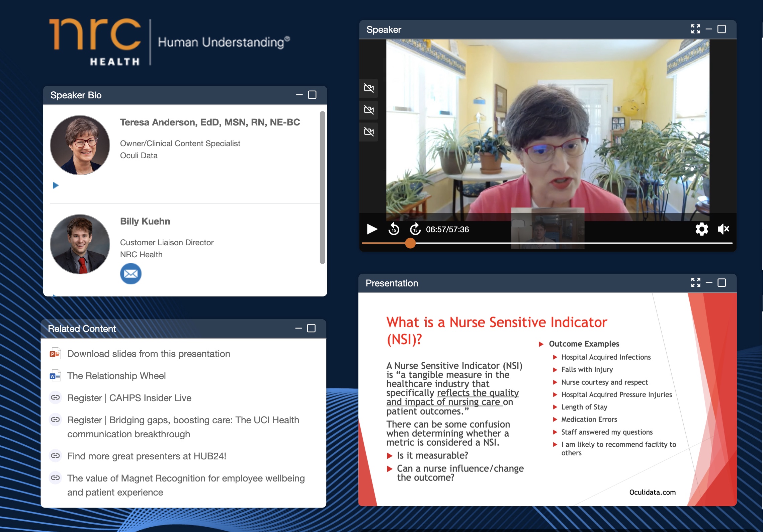Image resolution: width=763 pixels, height=532 pixels.
Task: Minimize the Presentation panel
Action: [x=709, y=283]
